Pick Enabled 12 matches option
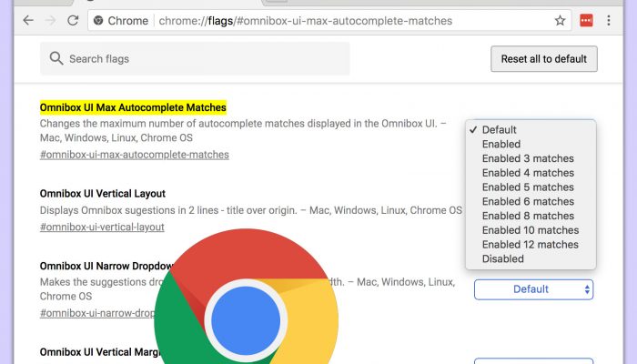The height and width of the screenshot is (364, 637). [531, 245]
